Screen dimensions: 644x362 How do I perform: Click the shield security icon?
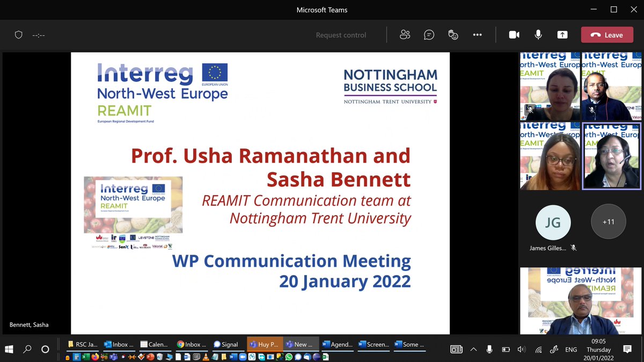[x=18, y=35]
